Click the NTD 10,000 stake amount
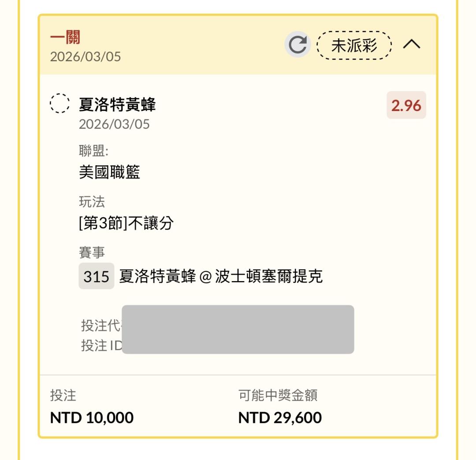This screenshot has height=460, width=476. (92, 417)
